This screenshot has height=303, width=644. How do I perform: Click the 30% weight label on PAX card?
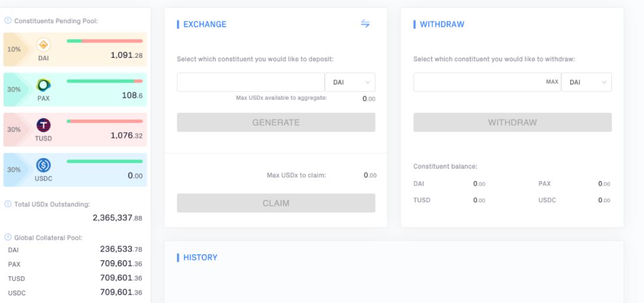[14, 89]
